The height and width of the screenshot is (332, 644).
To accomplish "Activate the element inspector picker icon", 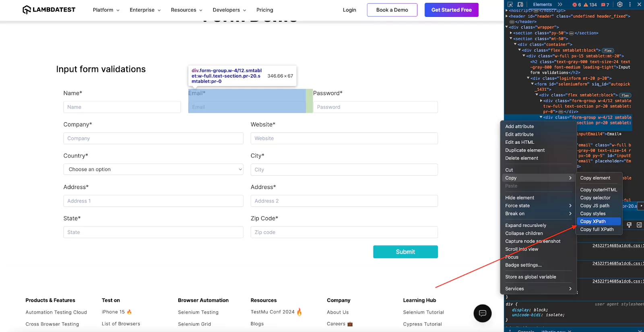I will [510, 4].
